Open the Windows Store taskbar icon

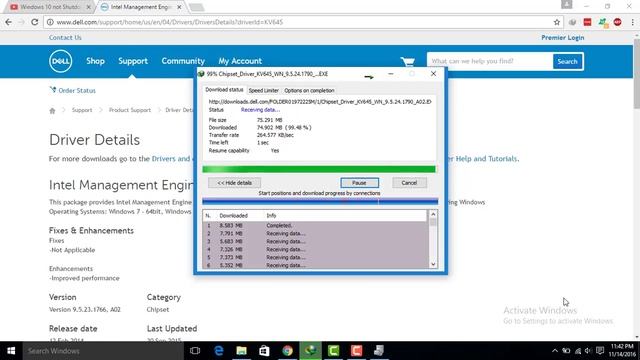[x=264, y=351]
